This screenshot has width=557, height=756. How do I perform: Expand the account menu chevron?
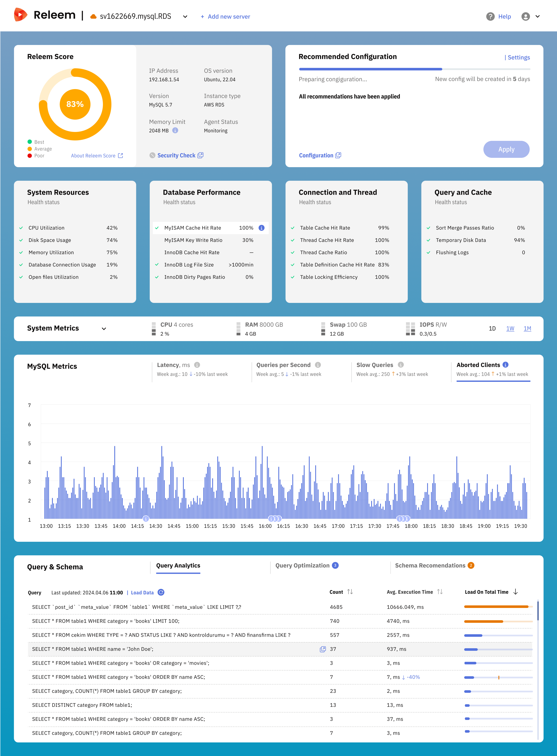click(537, 16)
